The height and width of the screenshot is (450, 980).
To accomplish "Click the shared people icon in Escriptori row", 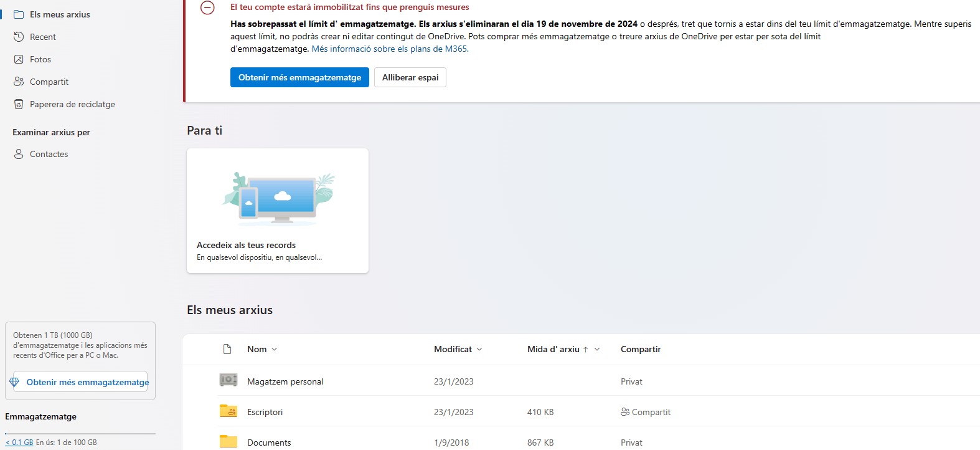I will click(x=625, y=412).
